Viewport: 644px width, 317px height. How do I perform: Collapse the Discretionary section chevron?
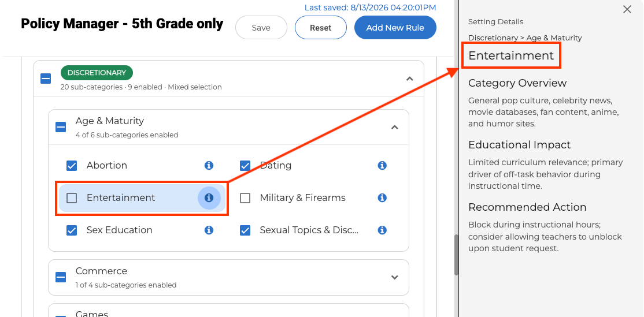click(409, 79)
